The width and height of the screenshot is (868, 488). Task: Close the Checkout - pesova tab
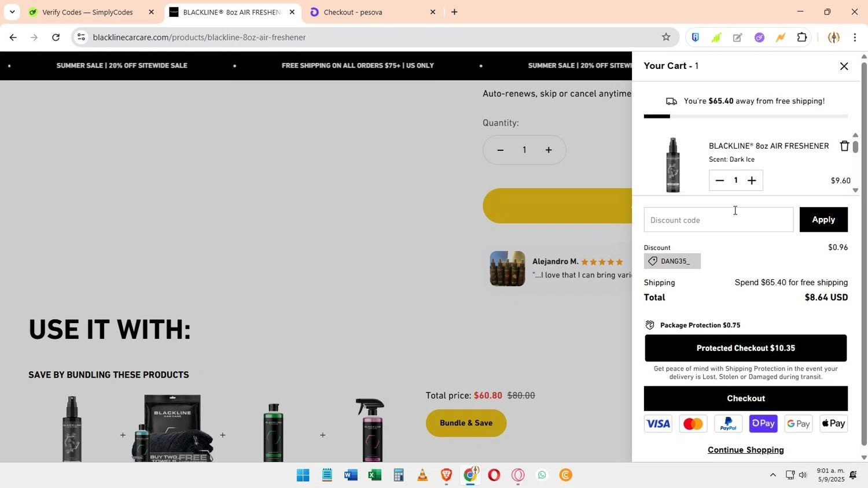(432, 12)
